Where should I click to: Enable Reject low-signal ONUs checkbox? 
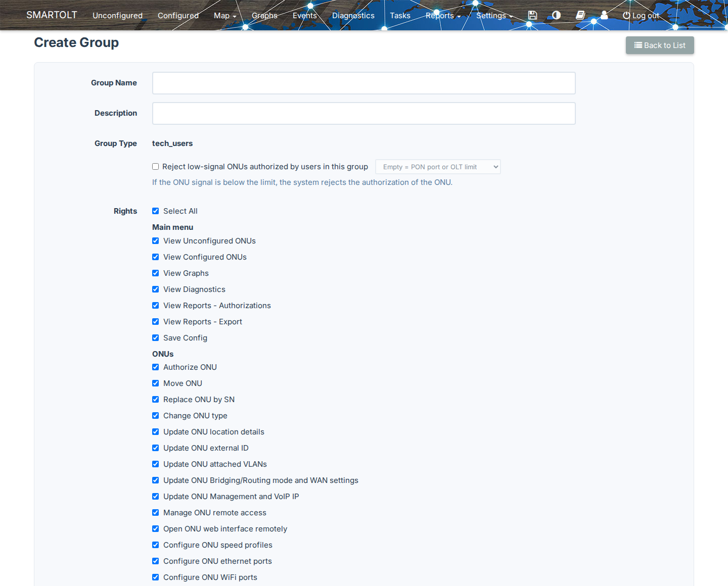coord(156,167)
